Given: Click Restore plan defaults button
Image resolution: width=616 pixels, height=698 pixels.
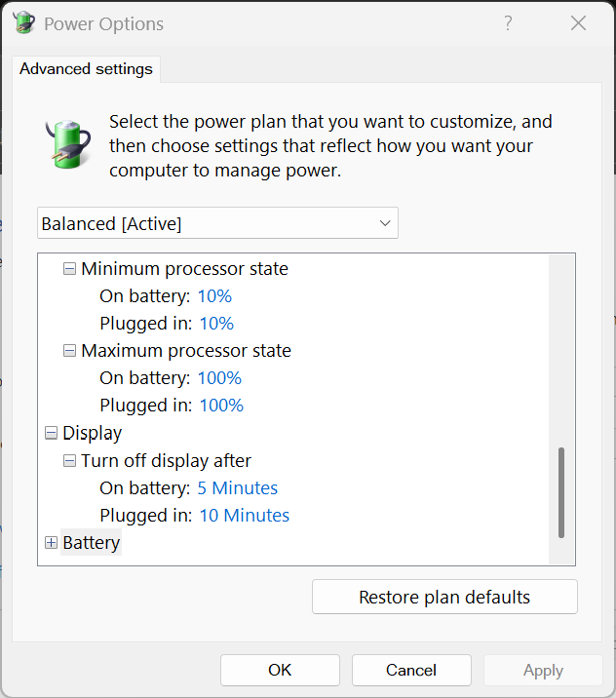Looking at the screenshot, I should [444, 598].
